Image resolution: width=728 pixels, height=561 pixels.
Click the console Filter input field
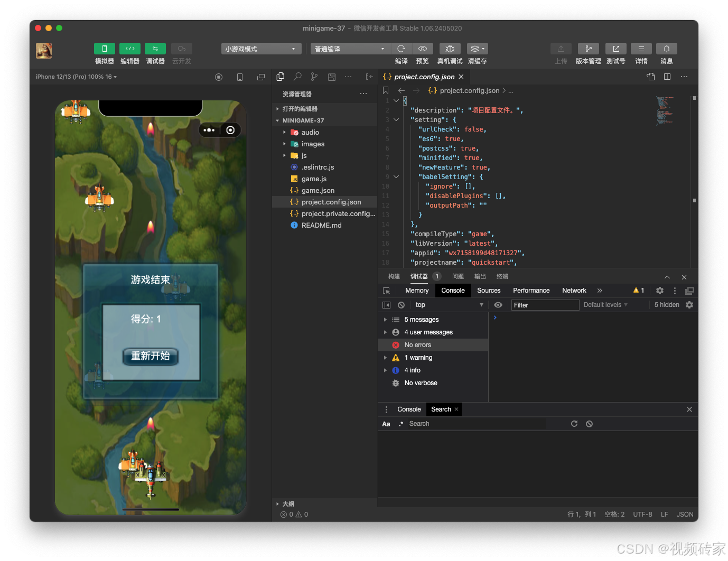pyautogui.click(x=545, y=305)
